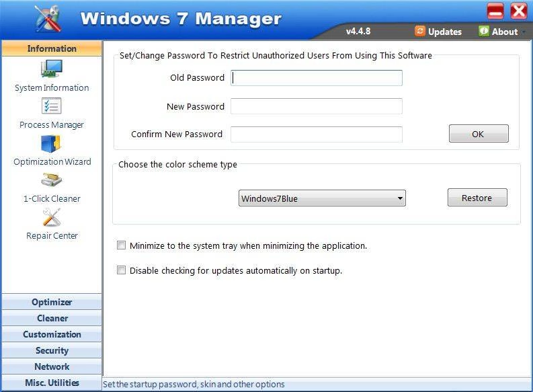The height and width of the screenshot is (392, 533).
Task: Click the Windows 7 Manager logo icon
Action: pyautogui.click(x=48, y=19)
